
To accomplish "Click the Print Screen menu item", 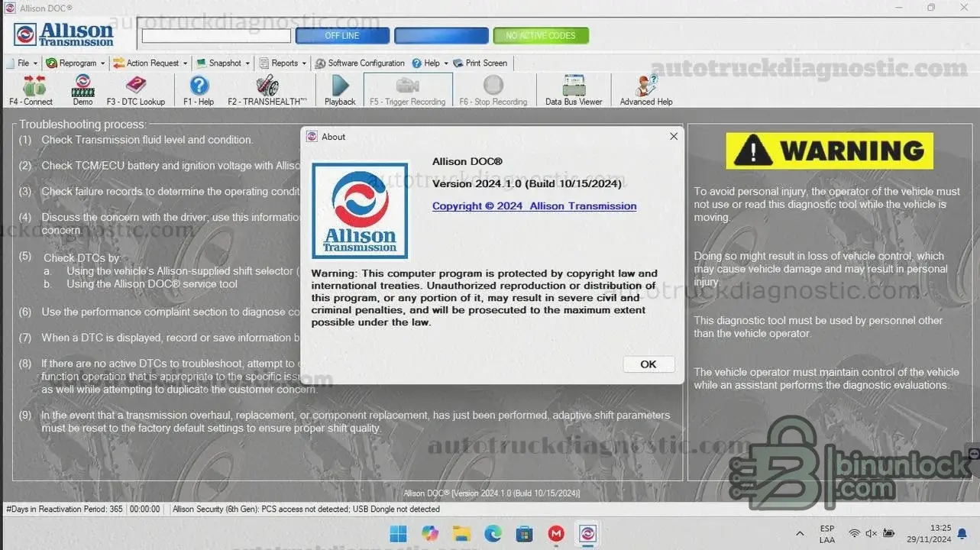I will tap(480, 63).
